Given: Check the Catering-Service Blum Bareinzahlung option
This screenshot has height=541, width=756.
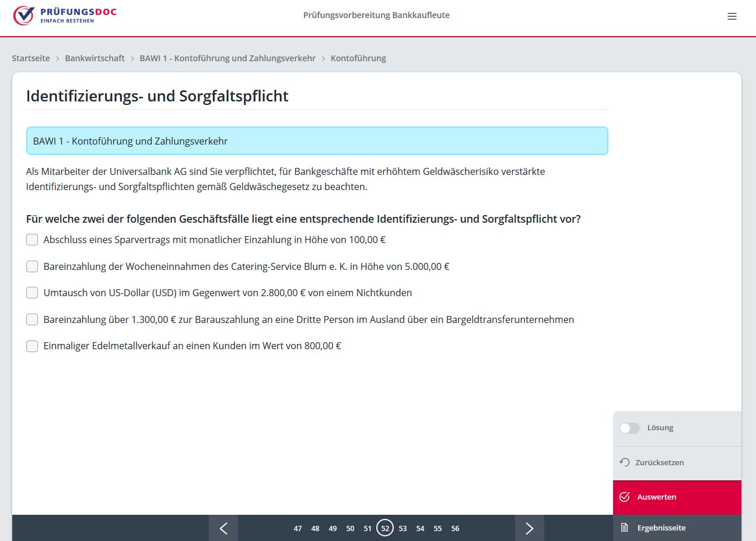Looking at the screenshot, I should (x=32, y=266).
